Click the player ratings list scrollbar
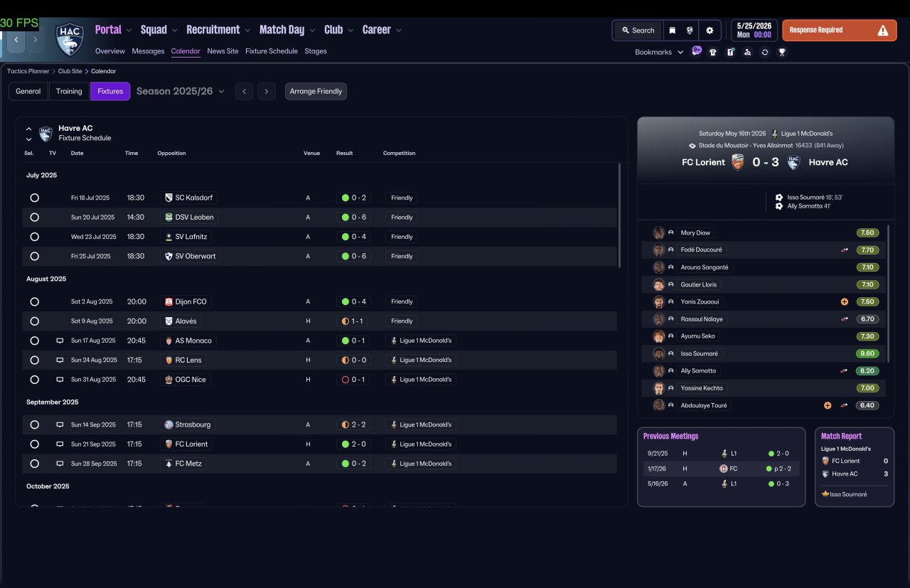This screenshot has height=588, width=910. coord(889,294)
